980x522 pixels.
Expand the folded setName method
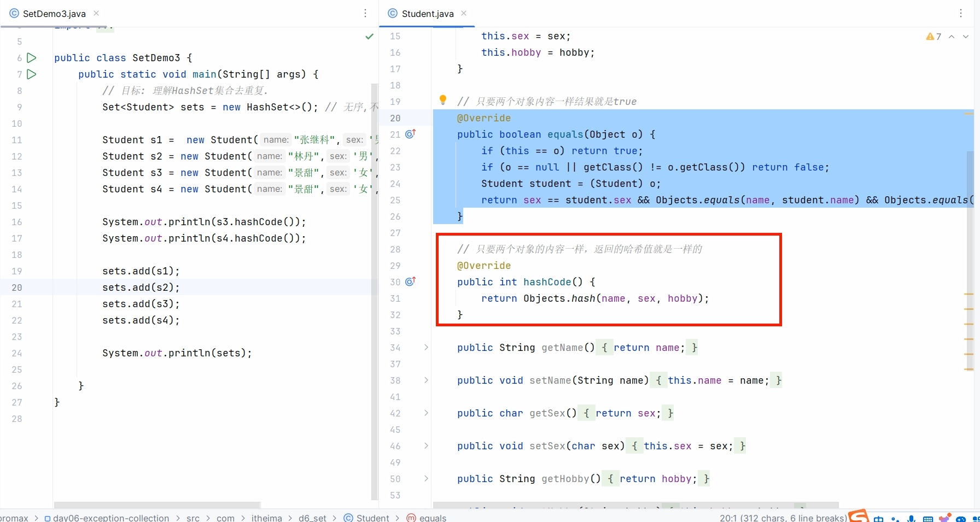tap(426, 380)
